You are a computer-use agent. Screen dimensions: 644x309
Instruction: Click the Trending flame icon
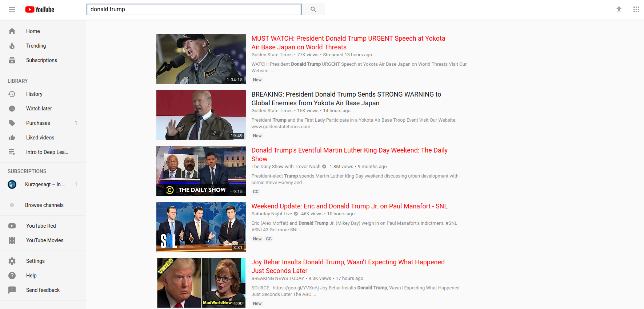(x=12, y=46)
